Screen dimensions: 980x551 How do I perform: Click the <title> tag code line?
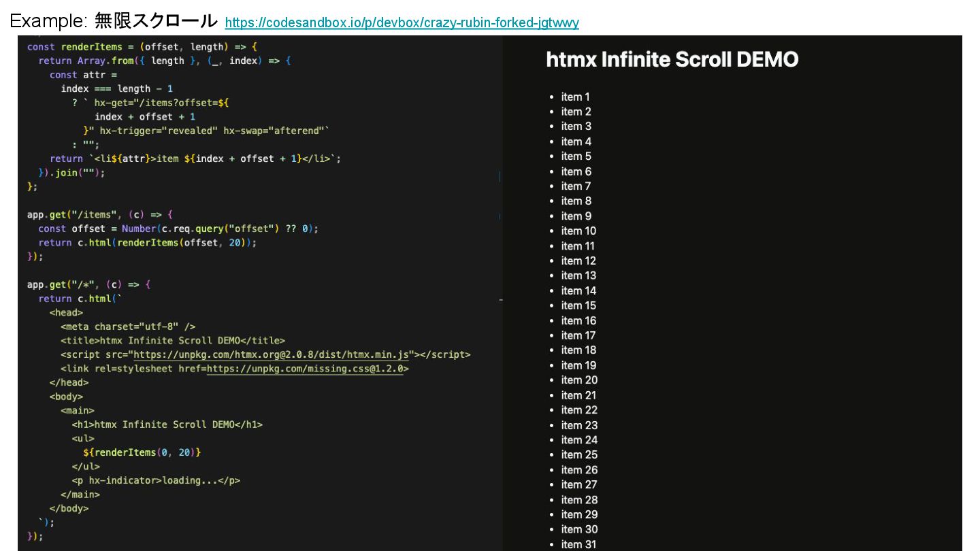[x=173, y=341]
